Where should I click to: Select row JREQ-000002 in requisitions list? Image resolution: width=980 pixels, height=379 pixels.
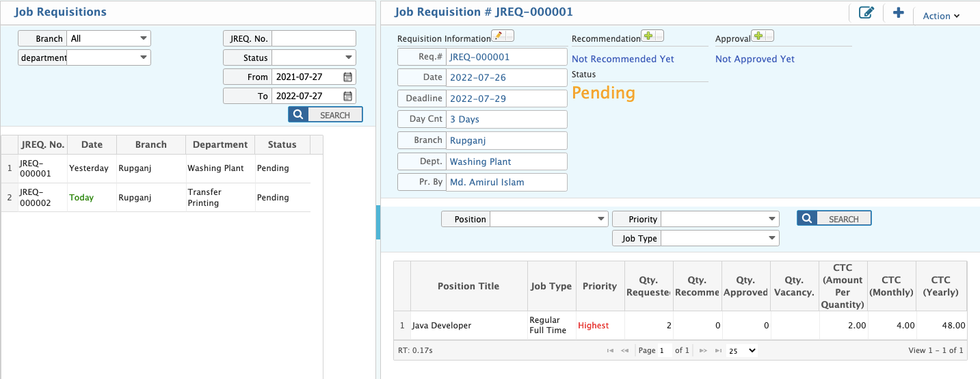click(x=156, y=198)
